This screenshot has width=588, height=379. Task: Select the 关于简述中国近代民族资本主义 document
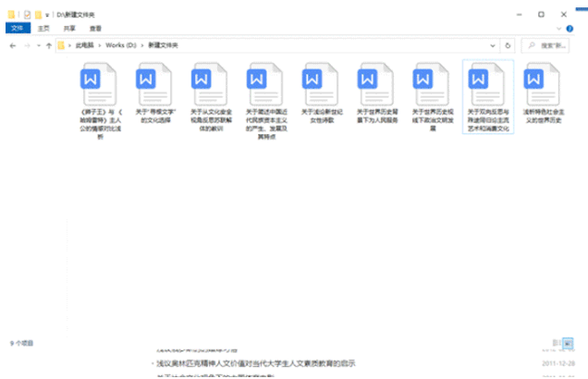(x=266, y=101)
